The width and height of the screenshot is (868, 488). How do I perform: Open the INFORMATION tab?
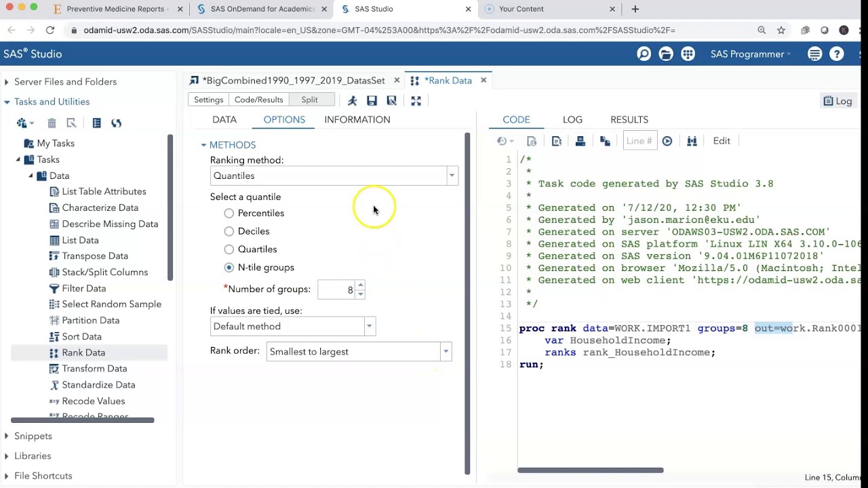(x=357, y=119)
